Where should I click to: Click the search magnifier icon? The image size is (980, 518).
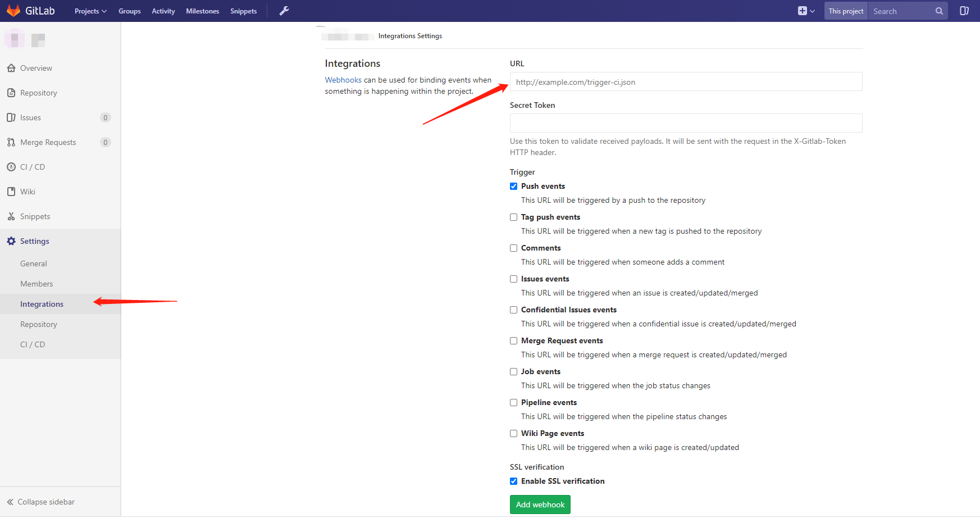939,11
